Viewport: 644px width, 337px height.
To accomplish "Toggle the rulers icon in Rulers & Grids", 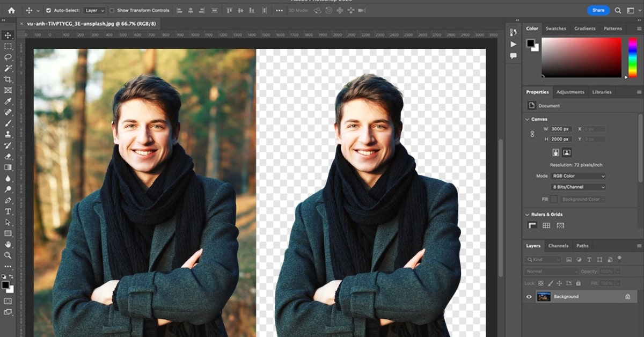I will (x=532, y=226).
